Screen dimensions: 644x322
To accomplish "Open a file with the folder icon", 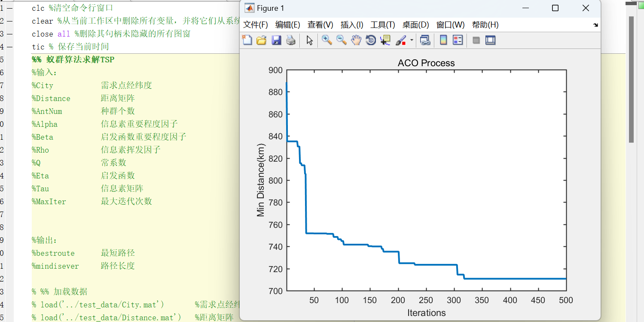I will [261, 40].
